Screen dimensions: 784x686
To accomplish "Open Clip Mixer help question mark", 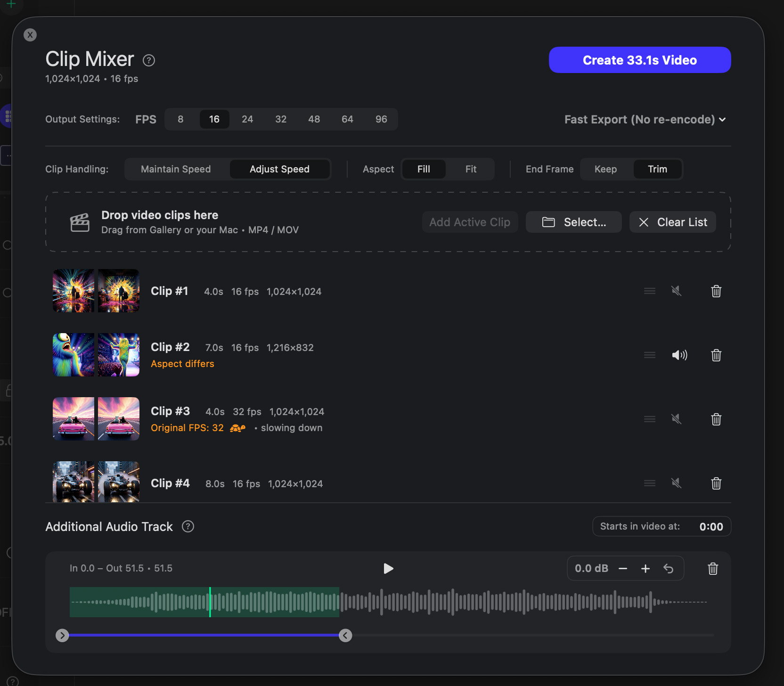I will (149, 60).
